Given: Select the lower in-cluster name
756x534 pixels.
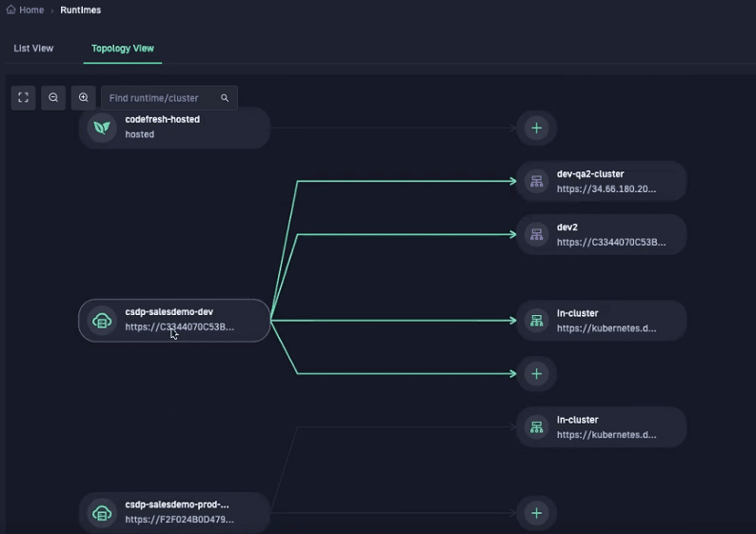Looking at the screenshot, I should [x=578, y=420].
